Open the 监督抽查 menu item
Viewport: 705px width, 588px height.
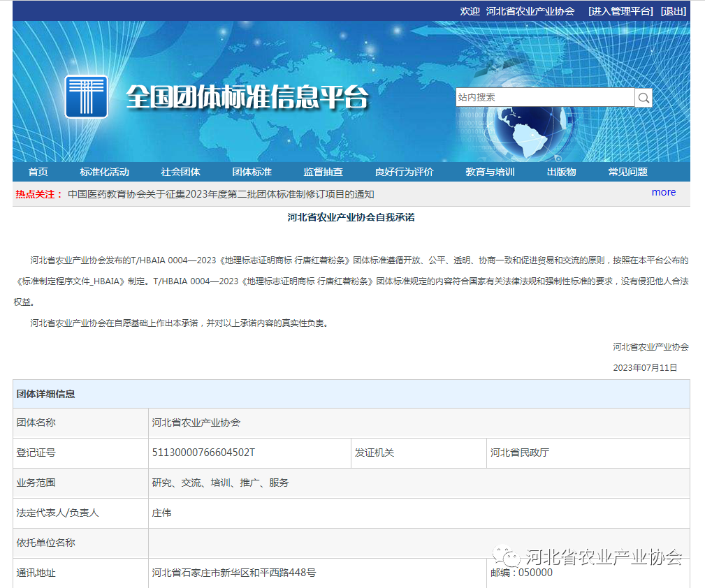tap(323, 172)
